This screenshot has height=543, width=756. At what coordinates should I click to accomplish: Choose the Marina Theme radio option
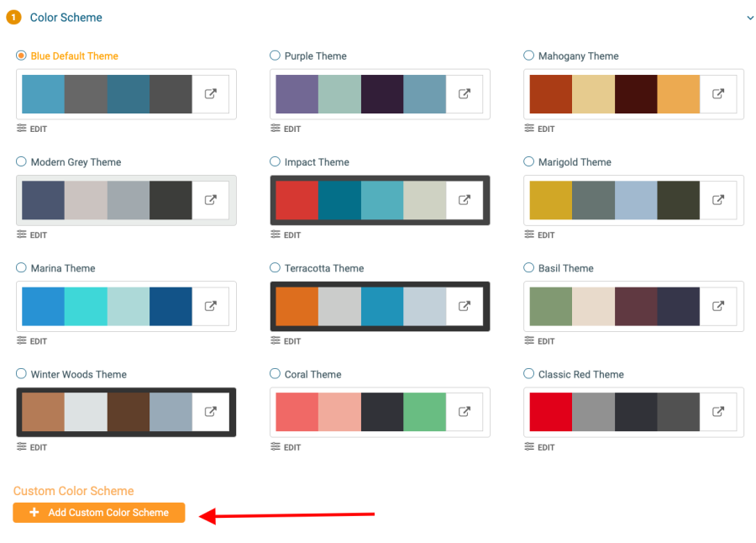point(21,267)
